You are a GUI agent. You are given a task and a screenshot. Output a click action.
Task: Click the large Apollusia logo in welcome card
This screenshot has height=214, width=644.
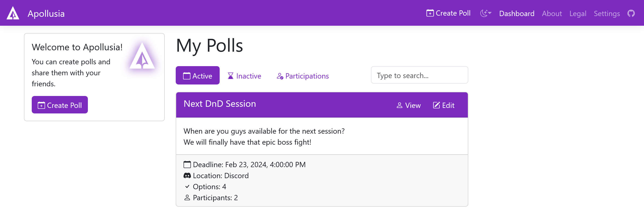(x=142, y=56)
